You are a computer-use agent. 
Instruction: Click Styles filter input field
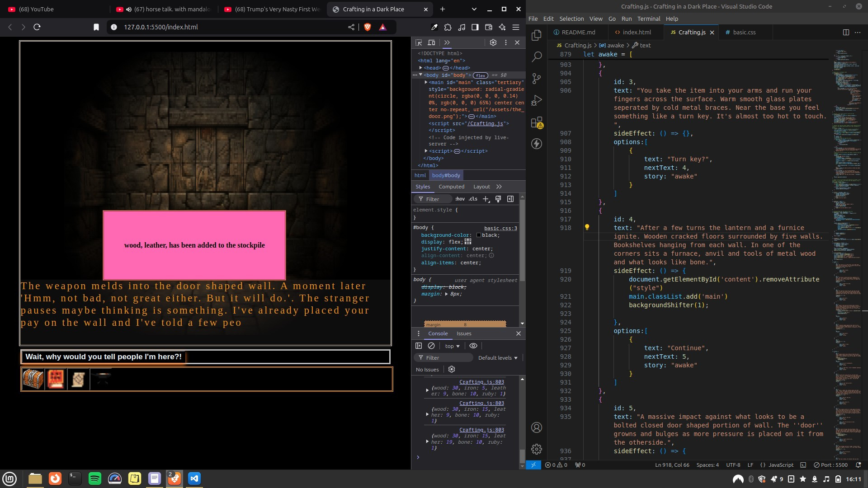(x=433, y=199)
